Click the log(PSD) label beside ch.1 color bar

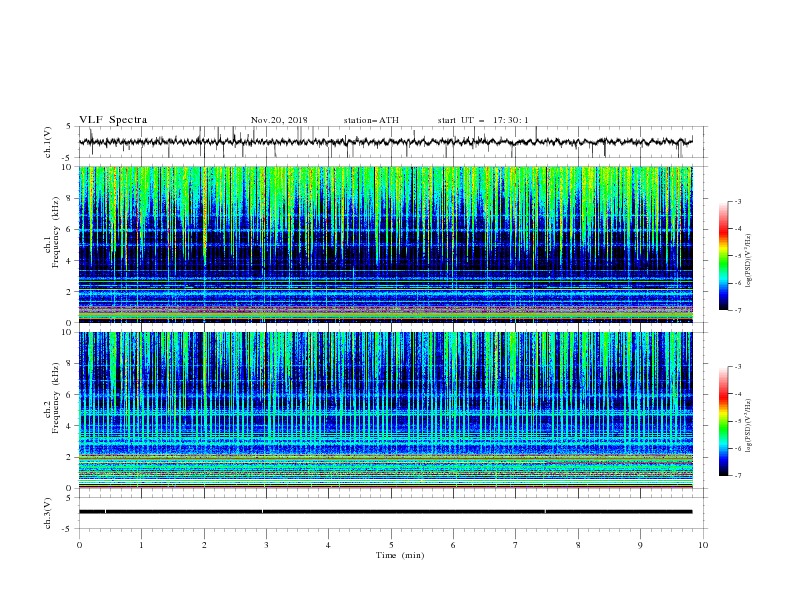coord(749,261)
